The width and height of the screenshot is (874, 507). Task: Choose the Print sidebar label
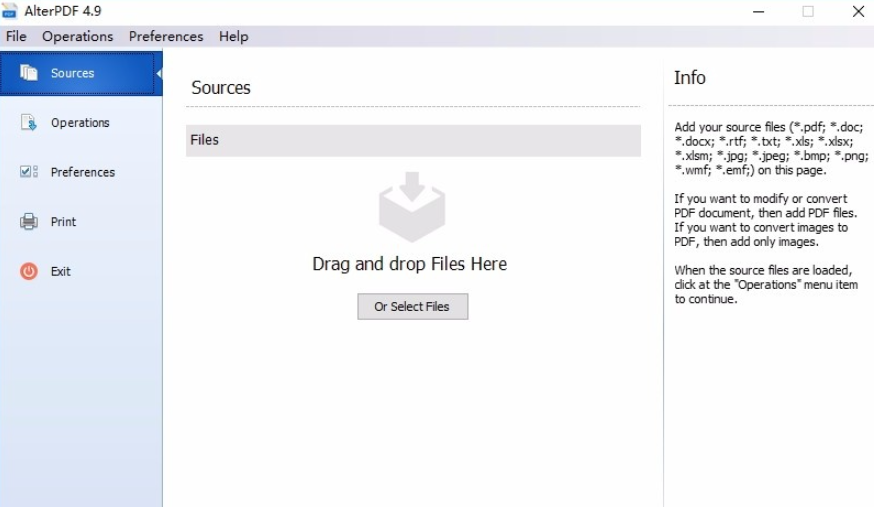pos(64,222)
